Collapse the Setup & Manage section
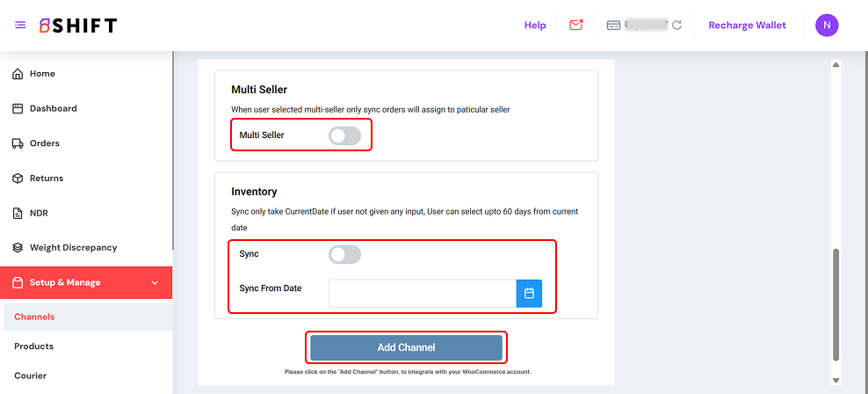The height and width of the screenshot is (394, 868). [155, 282]
